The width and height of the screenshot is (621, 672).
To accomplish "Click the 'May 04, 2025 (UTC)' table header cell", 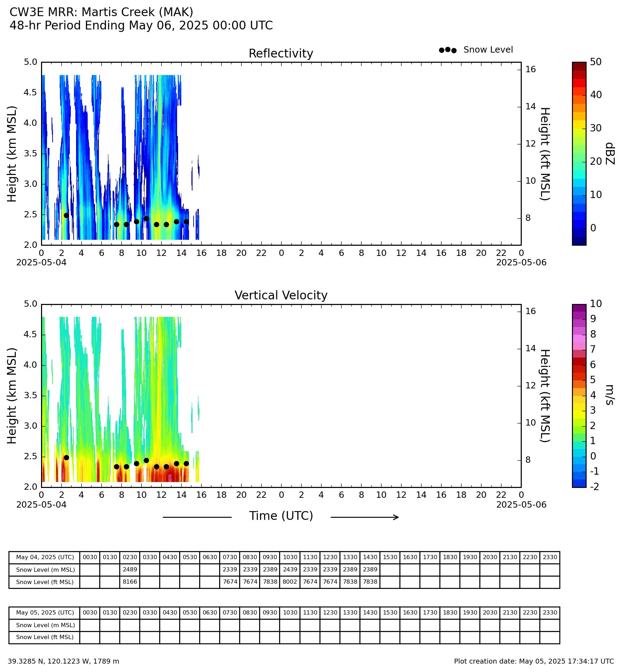I will [45, 557].
